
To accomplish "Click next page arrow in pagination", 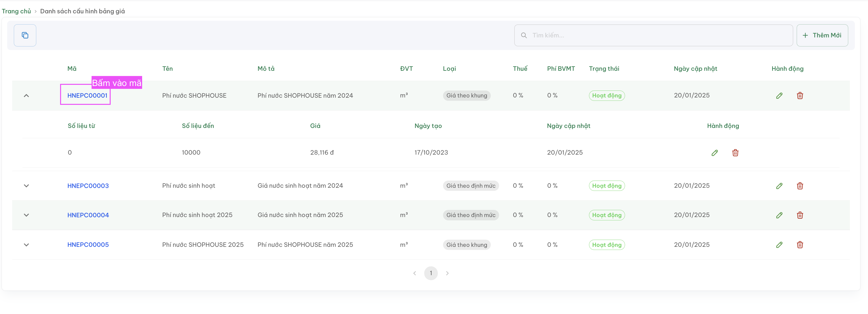I will pos(447,273).
